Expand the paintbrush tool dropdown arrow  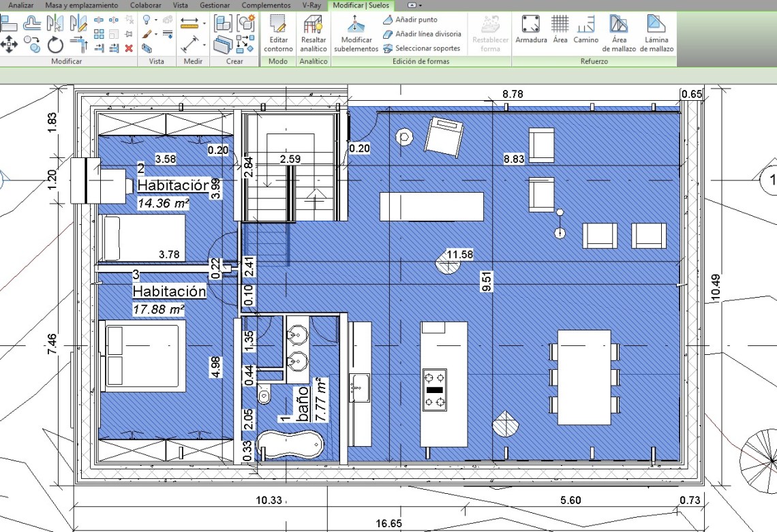[156, 34]
